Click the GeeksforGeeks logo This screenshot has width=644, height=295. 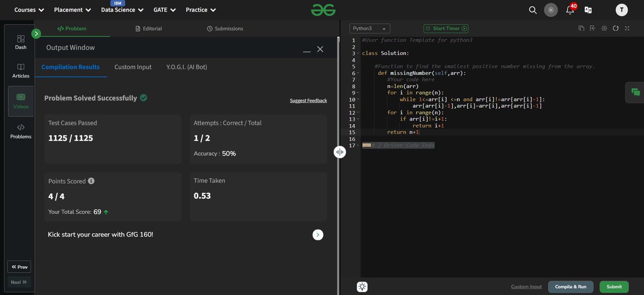pos(322,10)
